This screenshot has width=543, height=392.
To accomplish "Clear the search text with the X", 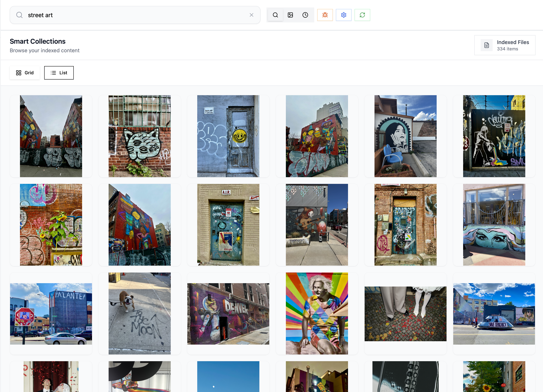I will 251,15.
